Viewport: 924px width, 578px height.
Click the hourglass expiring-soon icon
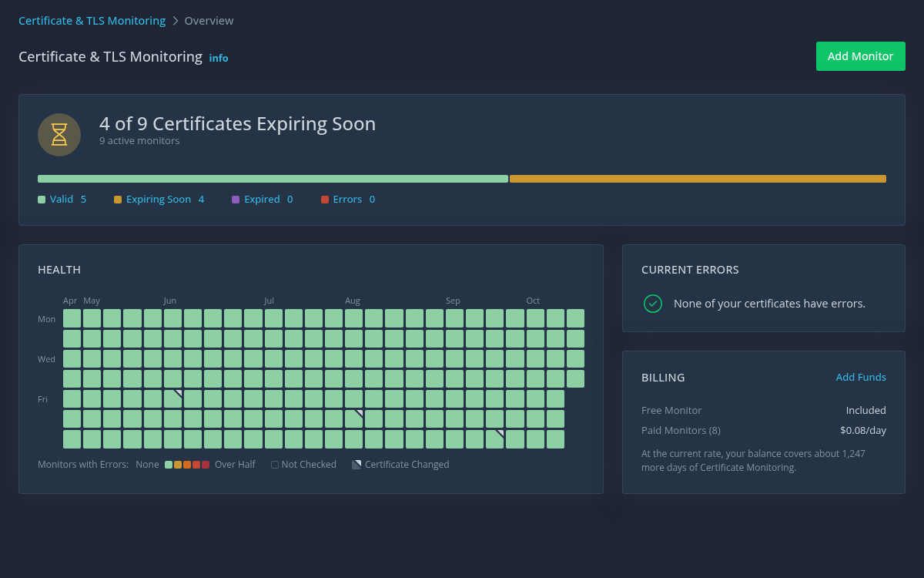59,135
